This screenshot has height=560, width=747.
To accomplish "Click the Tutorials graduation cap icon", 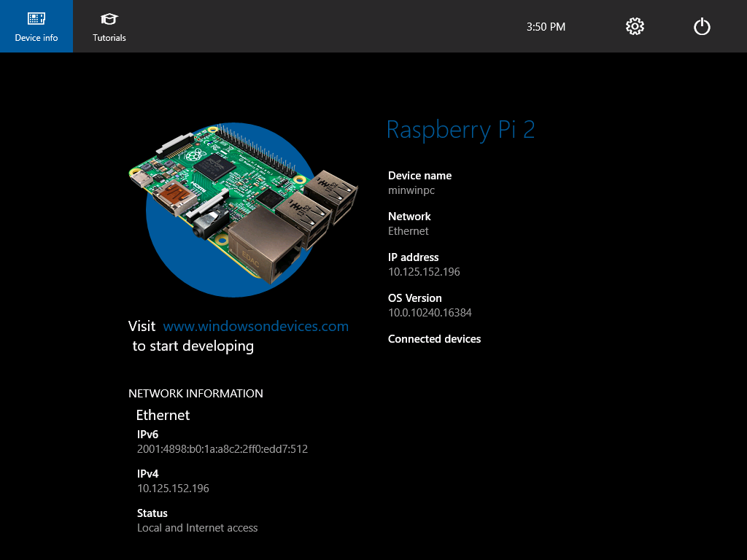I will coord(109,18).
